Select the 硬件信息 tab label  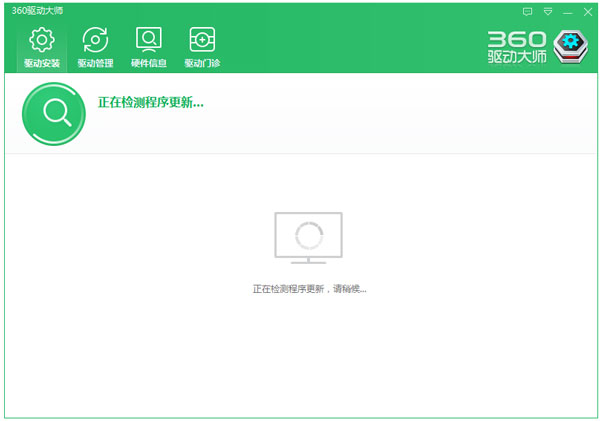click(149, 63)
